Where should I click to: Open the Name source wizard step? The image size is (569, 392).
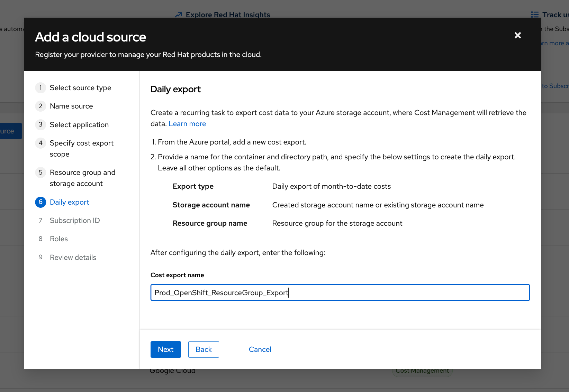coord(71,106)
